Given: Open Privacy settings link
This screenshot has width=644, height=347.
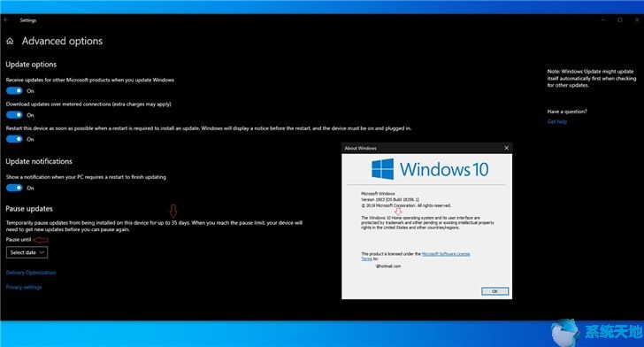Looking at the screenshot, I should coord(24,287).
